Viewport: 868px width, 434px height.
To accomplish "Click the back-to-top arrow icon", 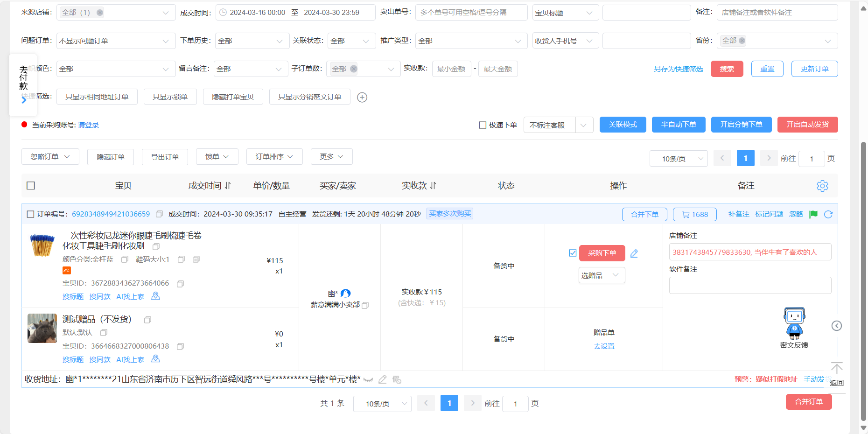I will (837, 369).
